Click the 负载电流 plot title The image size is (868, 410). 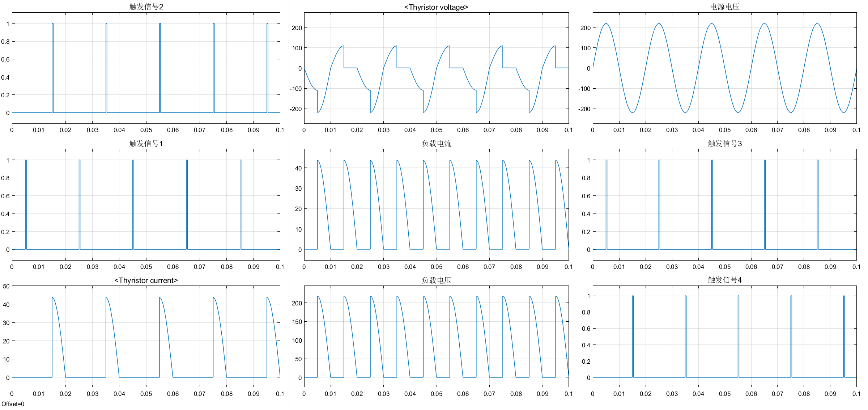coord(436,144)
